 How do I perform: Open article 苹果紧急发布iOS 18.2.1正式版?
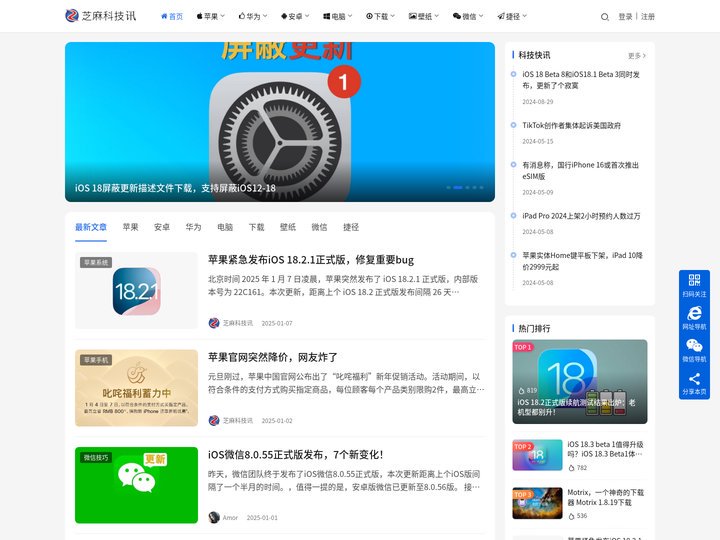tap(311, 260)
